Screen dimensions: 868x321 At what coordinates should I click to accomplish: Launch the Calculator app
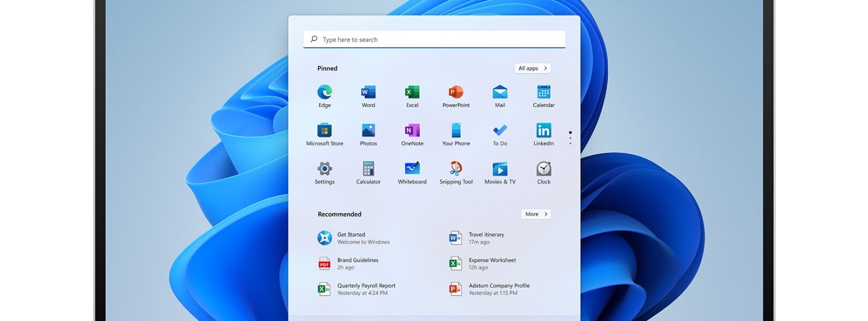coord(368,173)
